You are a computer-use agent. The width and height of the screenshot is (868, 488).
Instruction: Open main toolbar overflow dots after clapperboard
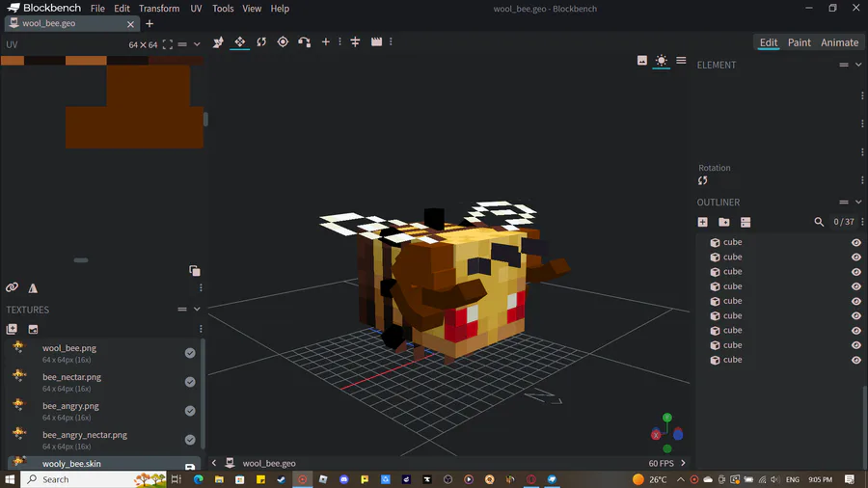391,42
